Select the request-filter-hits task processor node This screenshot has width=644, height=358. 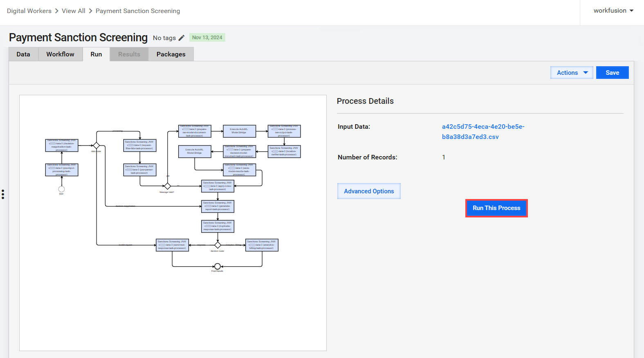[x=140, y=145]
